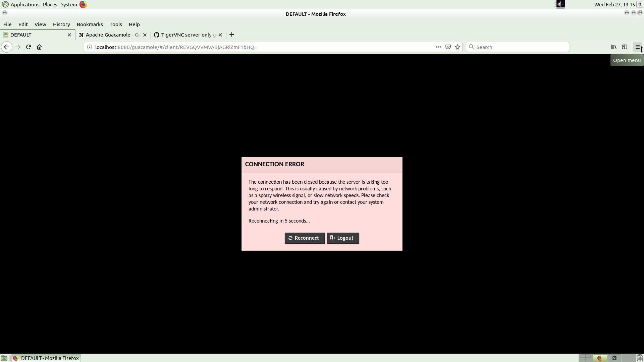The width and height of the screenshot is (644, 362).
Task: Bookmark this page with star icon
Action: point(458,47)
